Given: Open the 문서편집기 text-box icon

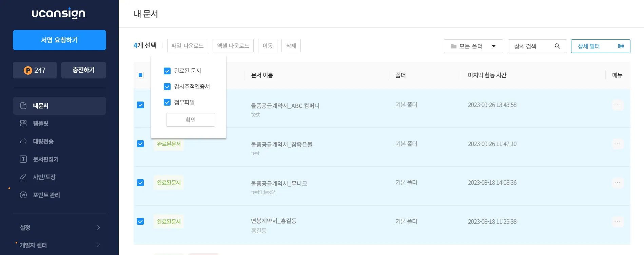Looking at the screenshot, I should pos(23,159).
